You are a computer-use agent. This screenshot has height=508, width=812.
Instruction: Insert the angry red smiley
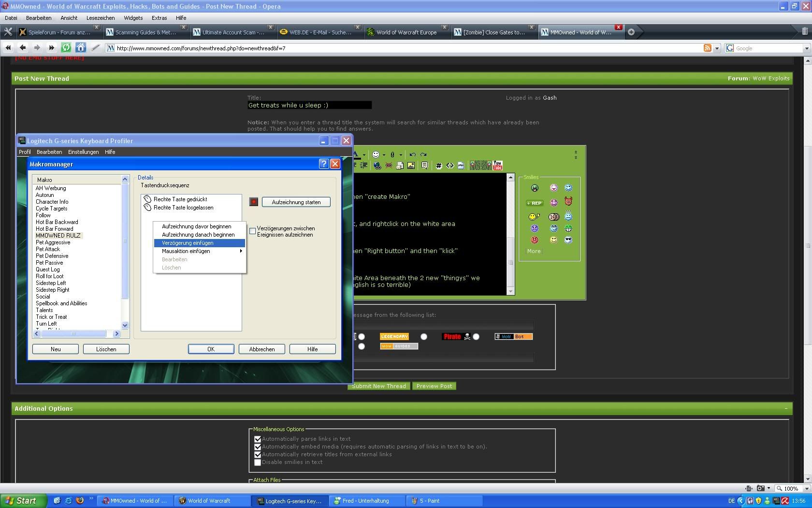tap(535, 240)
